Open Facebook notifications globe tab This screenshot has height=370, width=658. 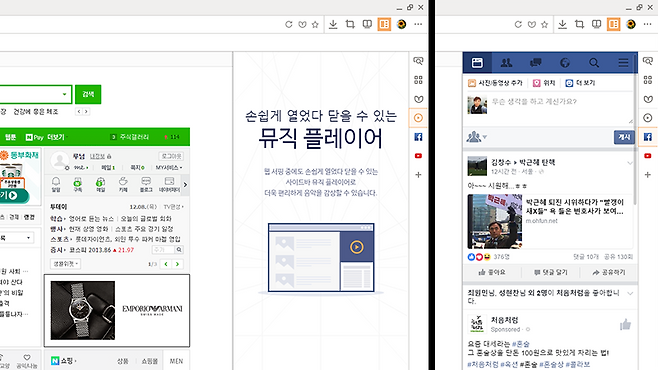(565, 63)
